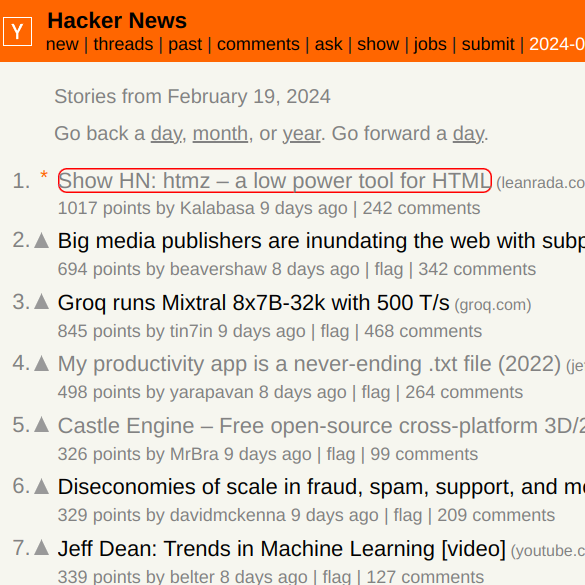
Task: Upvote the Big media publishers story
Action: [41, 241]
